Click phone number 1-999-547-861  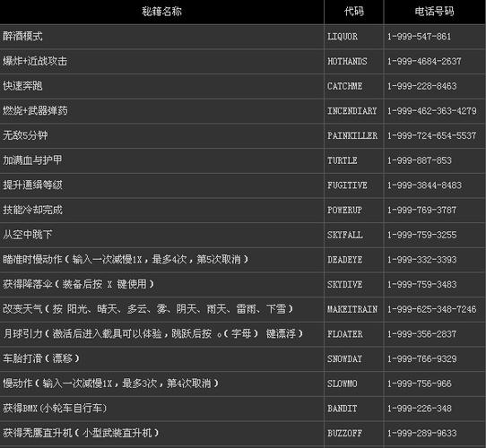pyautogui.click(x=419, y=37)
